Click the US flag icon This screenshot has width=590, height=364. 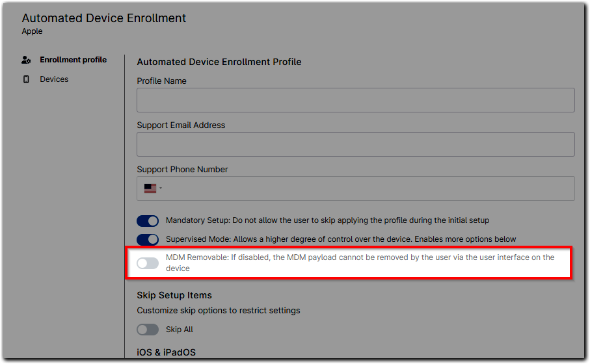[150, 188]
